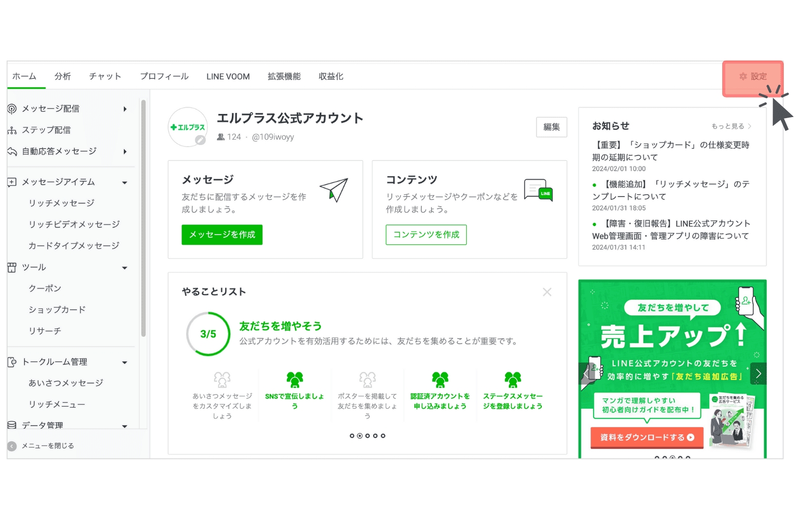808x532 pixels.
Task: Click the ツール storefront icon
Action: [12, 268]
